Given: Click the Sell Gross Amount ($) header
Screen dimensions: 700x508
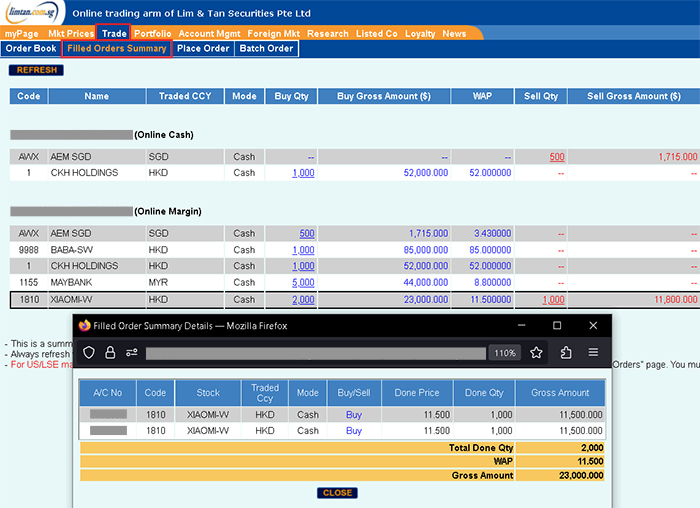Looking at the screenshot, I should click(633, 96).
